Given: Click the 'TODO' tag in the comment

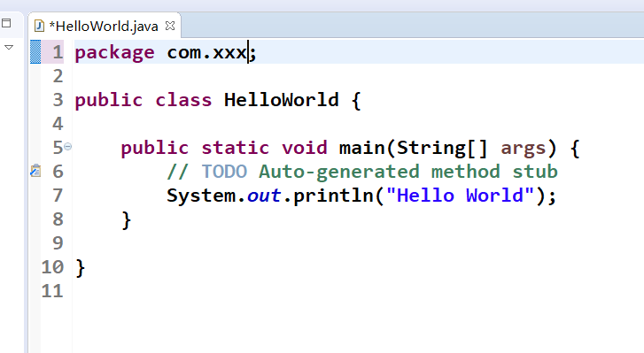Looking at the screenshot, I should (x=224, y=172).
